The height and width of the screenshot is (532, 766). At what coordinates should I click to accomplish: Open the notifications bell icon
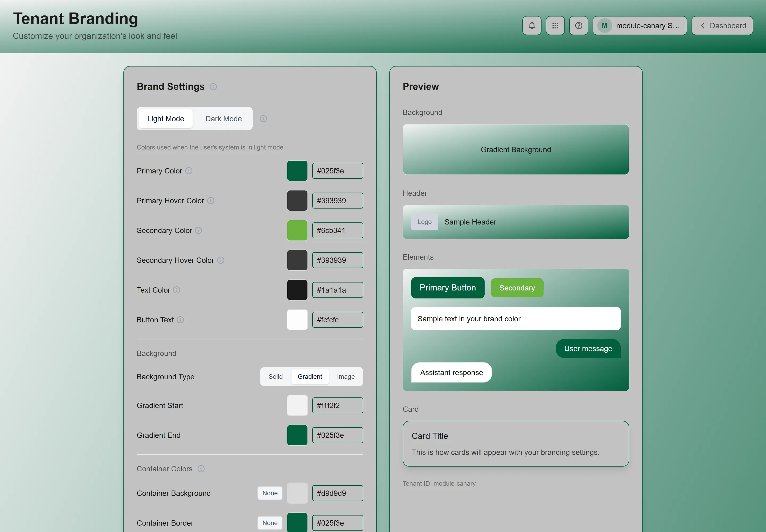(x=532, y=26)
